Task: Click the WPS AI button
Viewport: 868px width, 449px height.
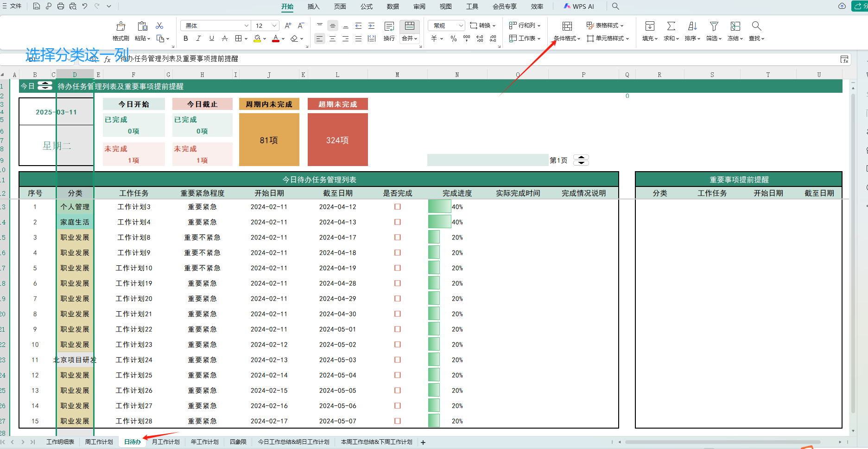Action: (579, 6)
